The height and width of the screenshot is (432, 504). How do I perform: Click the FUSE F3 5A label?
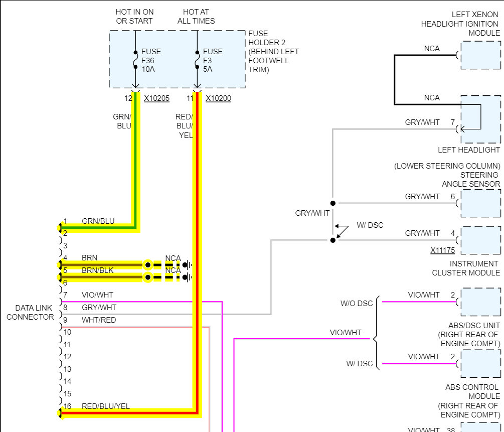click(x=213, y=61)
